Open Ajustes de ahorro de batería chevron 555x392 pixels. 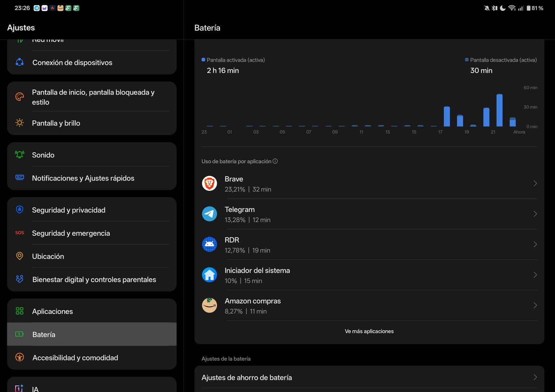click(535, 377)
